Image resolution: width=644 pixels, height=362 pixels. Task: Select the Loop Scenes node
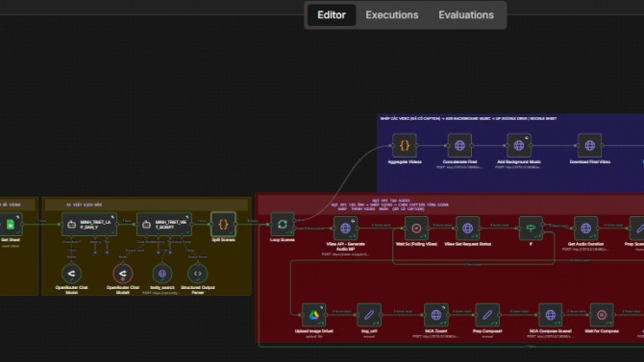(283, 224)
